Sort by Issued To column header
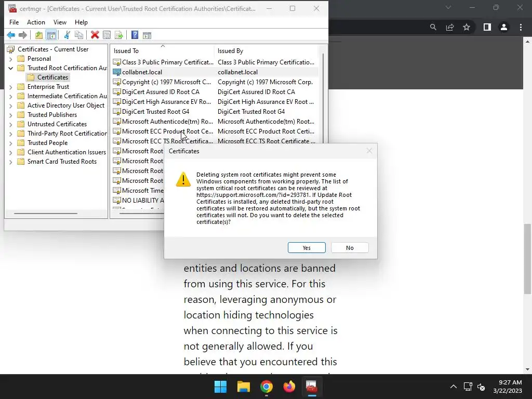 click(163, 50)
